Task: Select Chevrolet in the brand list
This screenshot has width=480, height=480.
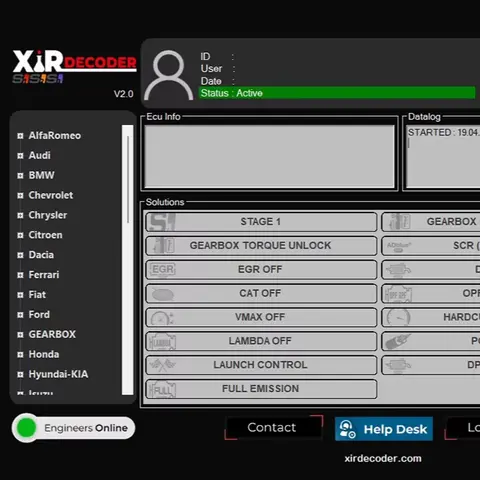Action: pyautogui.click(x=51, y=195)
